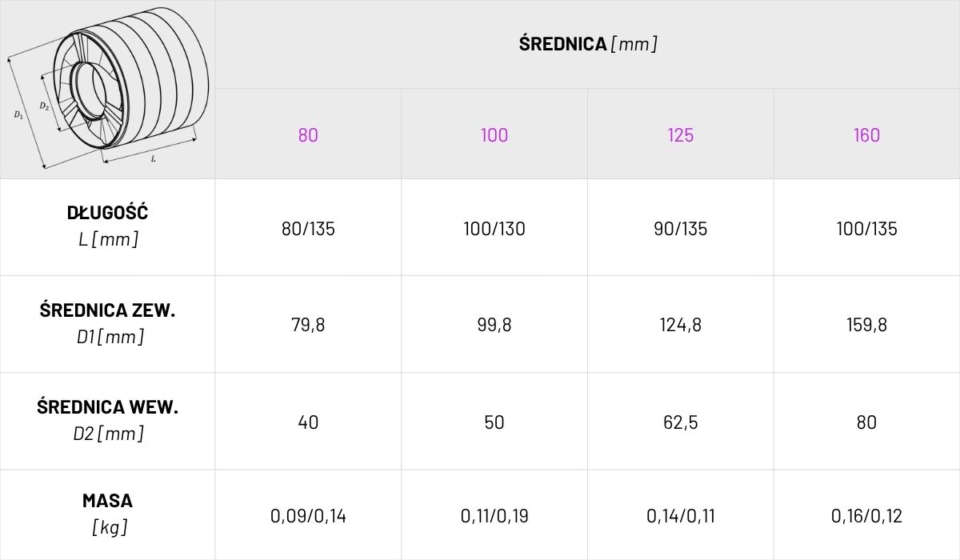Select the purple 80 diameter column header
Screen dimensions: 960x560
[x=308, y=135]
